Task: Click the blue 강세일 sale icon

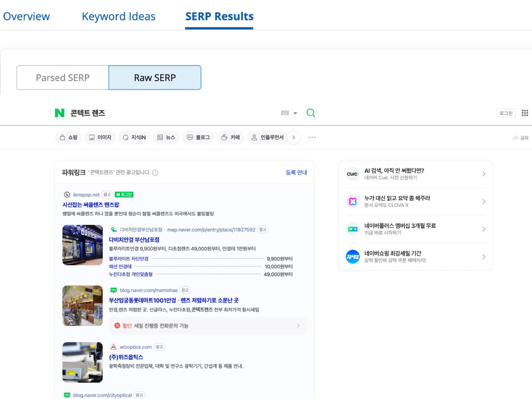Action: (x=353, y=257)
